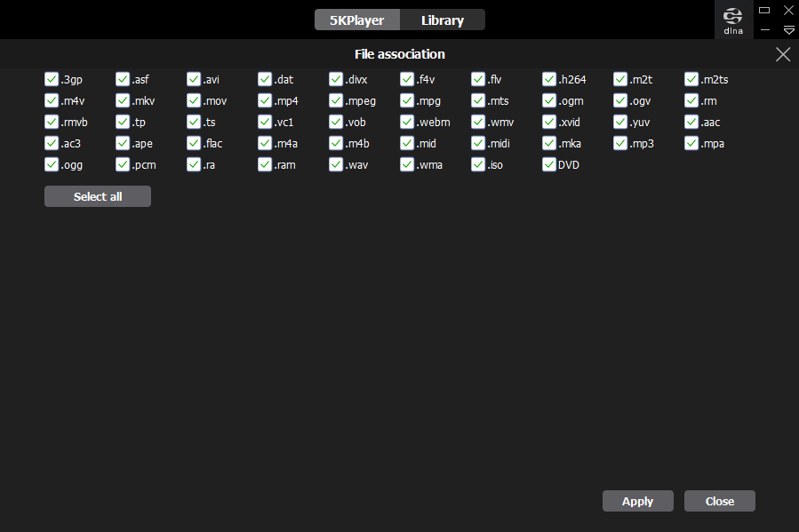Disable the .wmv association

(478, 123)
